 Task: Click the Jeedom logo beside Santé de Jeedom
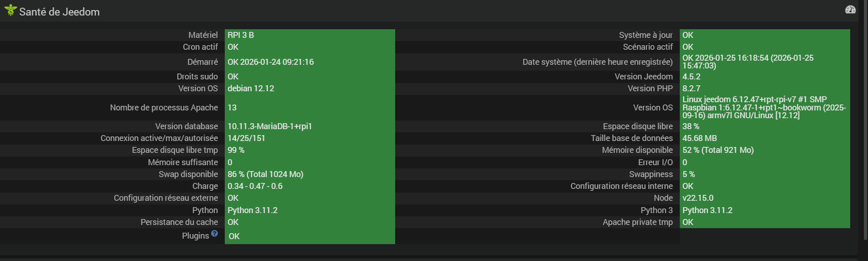click(x=10, y=10)
